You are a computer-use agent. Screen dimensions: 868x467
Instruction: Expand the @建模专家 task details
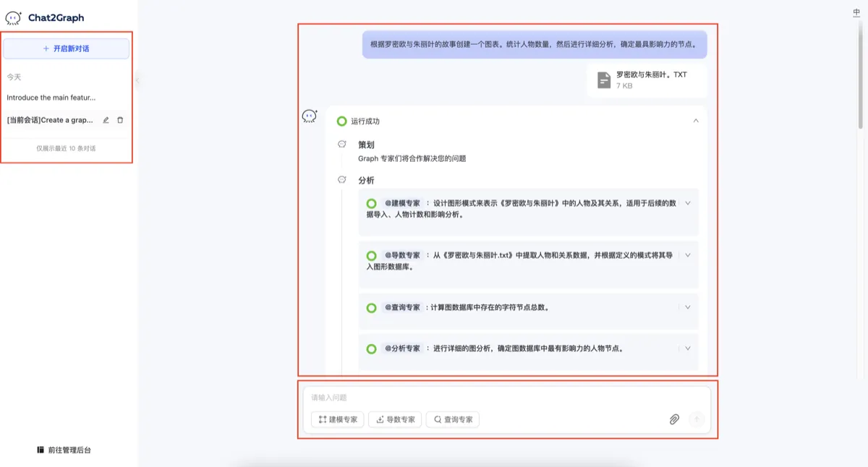(688, 203)
